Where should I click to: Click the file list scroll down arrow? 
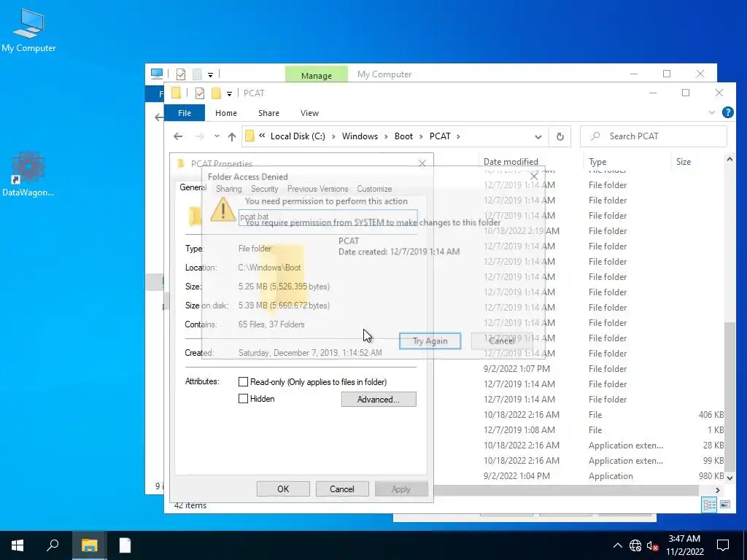(x=729, y=477)
